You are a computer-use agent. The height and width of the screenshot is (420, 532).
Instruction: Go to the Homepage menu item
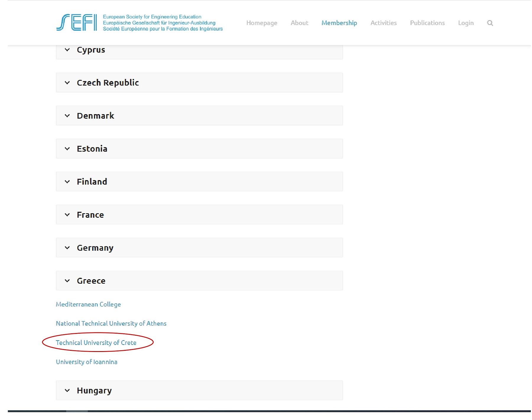(x=262, y=23)
